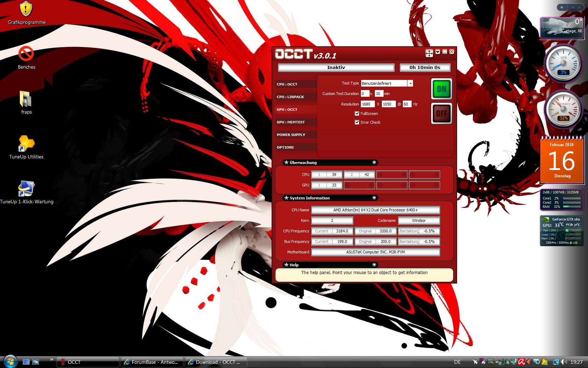Click the fraps 60 fps tray icon
Screen dimensions: 588x368
tap(482, 361)
